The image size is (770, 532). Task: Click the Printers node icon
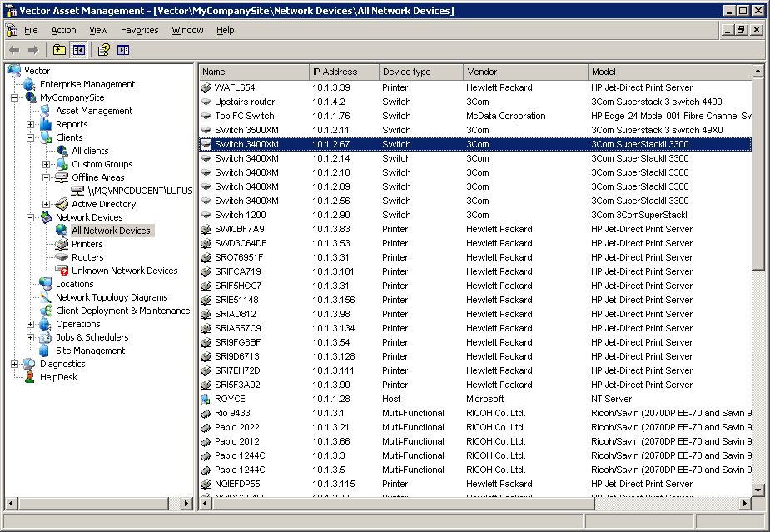pyautogui.click(x=62, y=244)
